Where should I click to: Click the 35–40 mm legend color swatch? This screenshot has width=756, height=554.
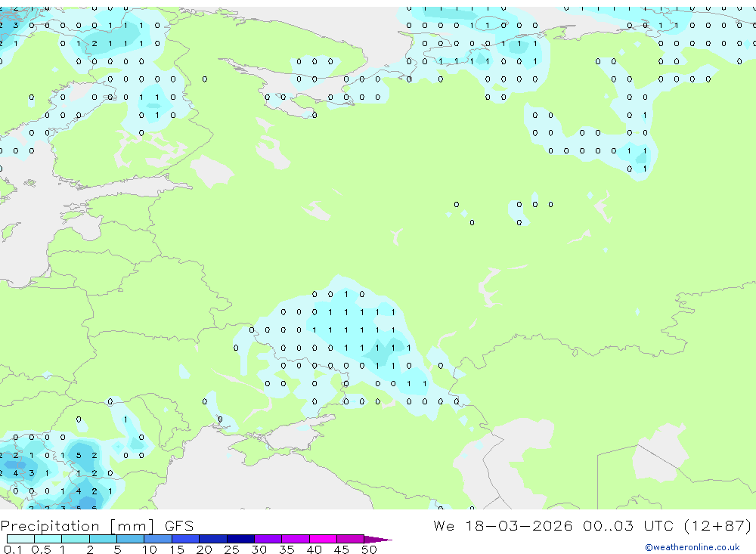pyautogui.click(x=296, y=539)
